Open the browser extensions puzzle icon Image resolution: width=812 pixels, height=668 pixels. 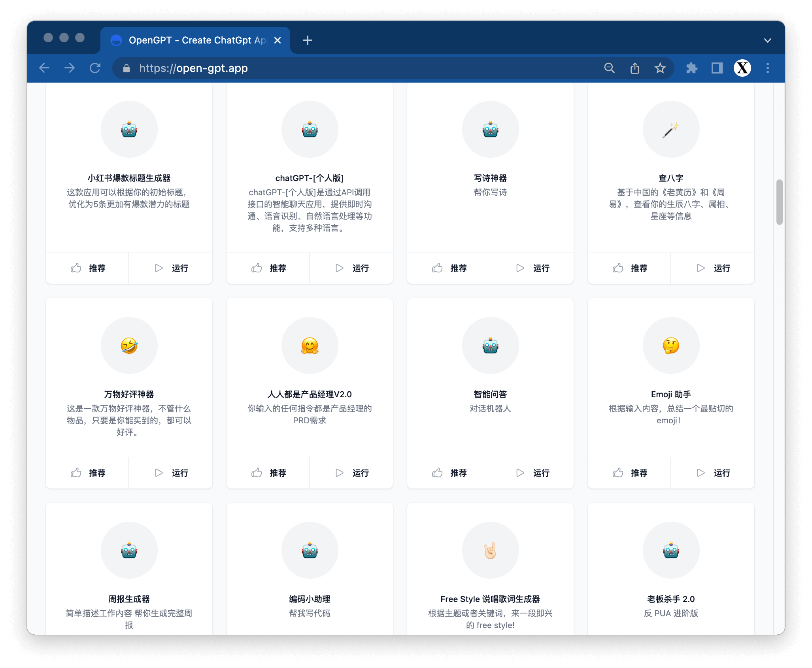(x=691, y=68)
